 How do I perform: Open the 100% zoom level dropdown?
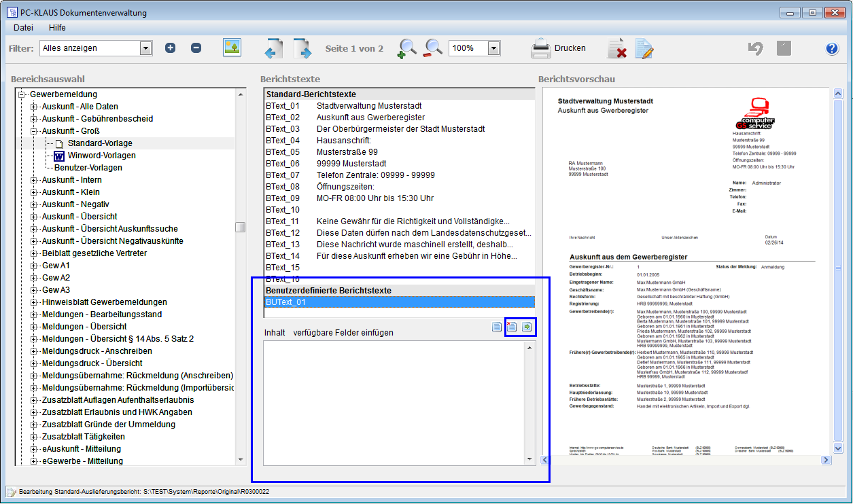[493, 48]
